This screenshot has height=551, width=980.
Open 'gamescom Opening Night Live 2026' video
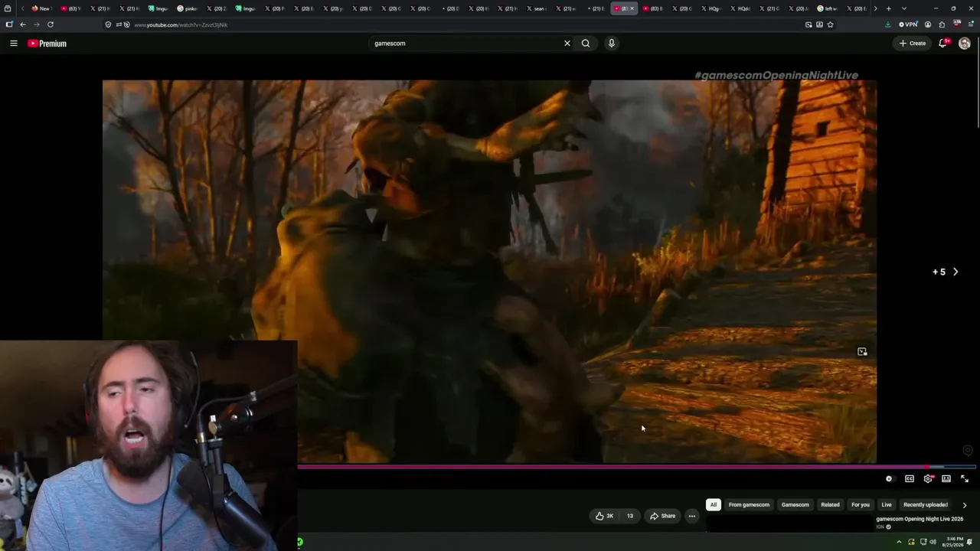[x=920, y=519]
